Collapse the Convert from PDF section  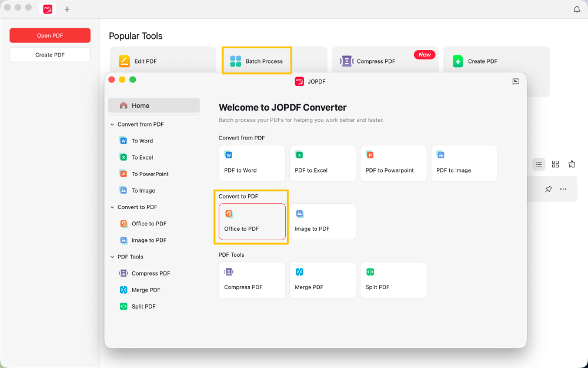click(112, 124)
